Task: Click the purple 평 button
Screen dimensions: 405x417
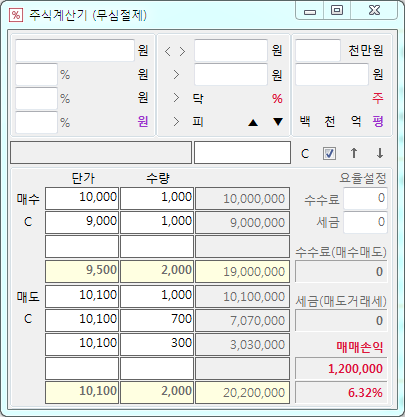Action: pos(378,121)
